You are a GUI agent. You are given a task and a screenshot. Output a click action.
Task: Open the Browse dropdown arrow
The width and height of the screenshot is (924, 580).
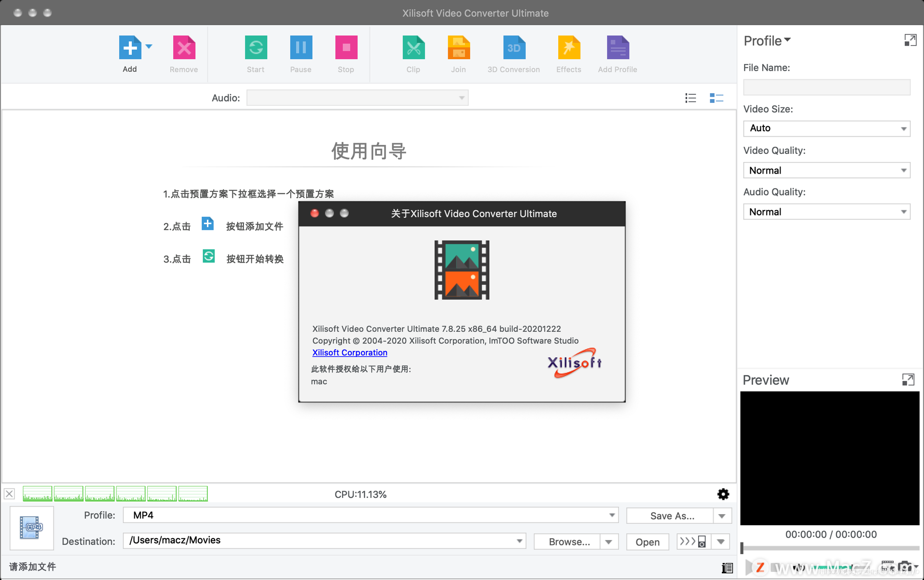[x=609, y=542]
